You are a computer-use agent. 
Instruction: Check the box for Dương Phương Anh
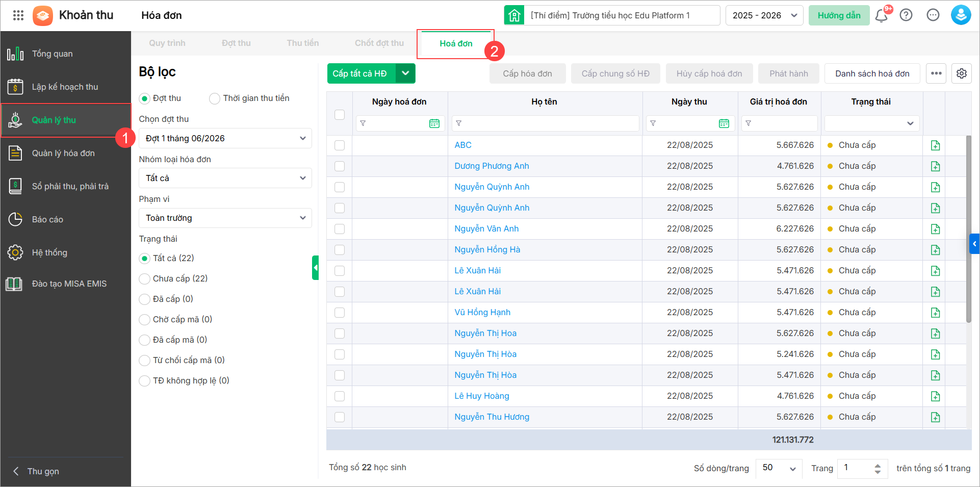[x=340, y=166]
